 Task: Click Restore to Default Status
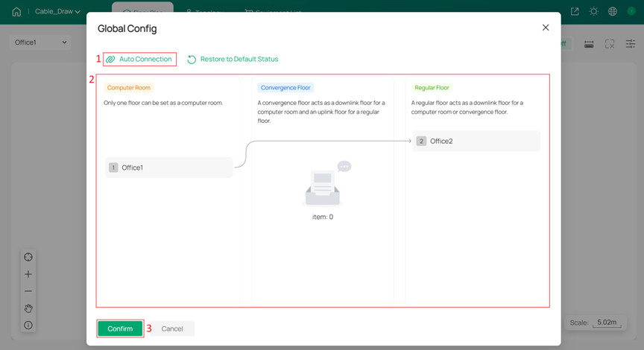(233, 59)
